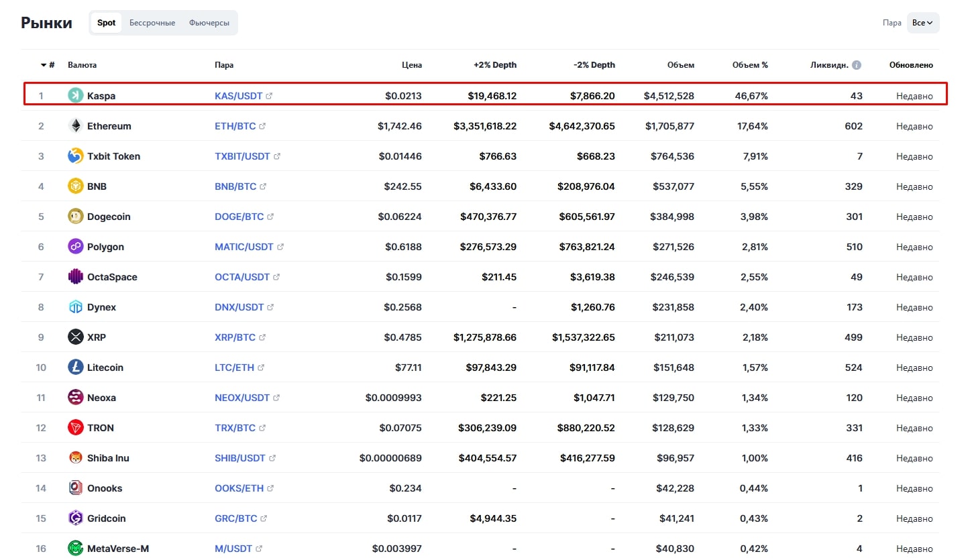Switch to the Фьючерсы tab
This screenshot has height=560, width=970.
click(209, 23)
